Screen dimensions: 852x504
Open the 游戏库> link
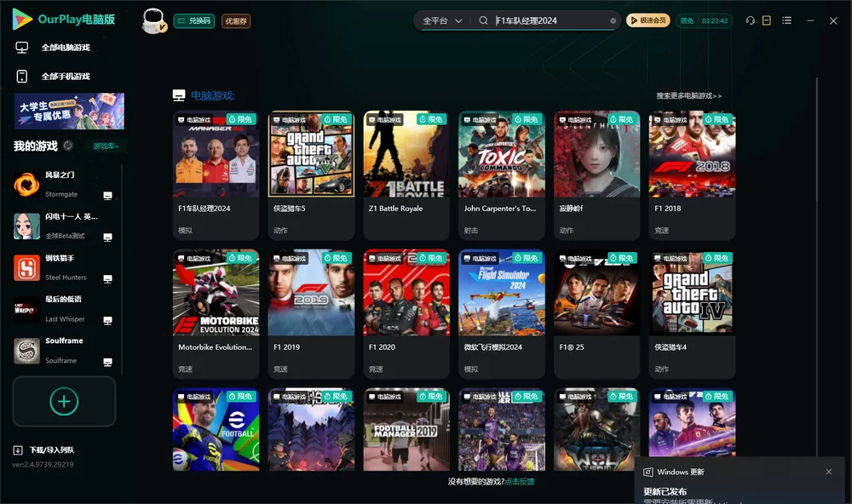106,146
